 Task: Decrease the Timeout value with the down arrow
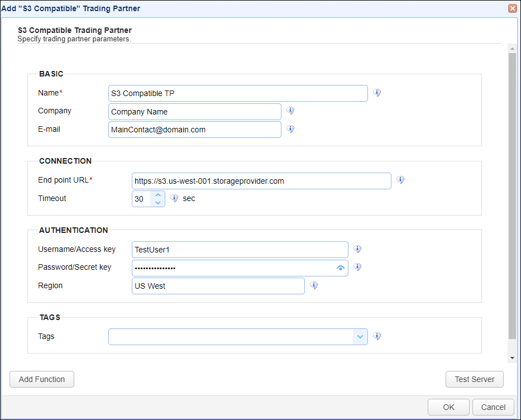[x=158, y=203]
